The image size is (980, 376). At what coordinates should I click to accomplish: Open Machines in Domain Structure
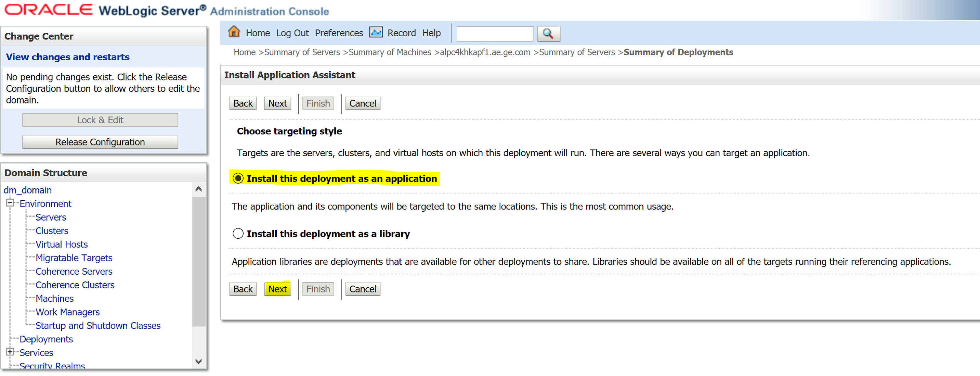click(54, 298)
